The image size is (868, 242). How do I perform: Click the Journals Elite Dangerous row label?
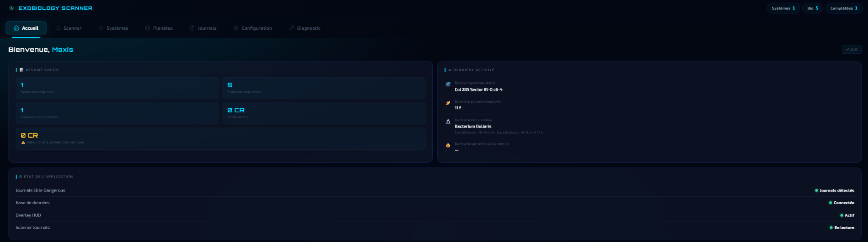[x=40, y=190]
